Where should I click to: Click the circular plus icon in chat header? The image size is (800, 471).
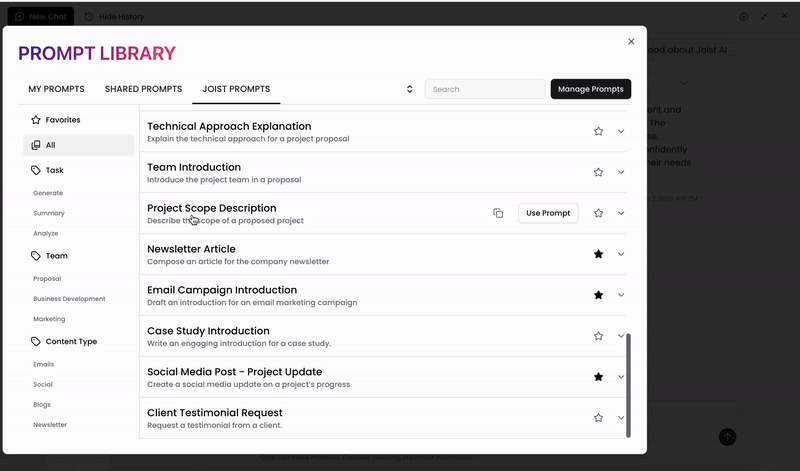[744, 16]
